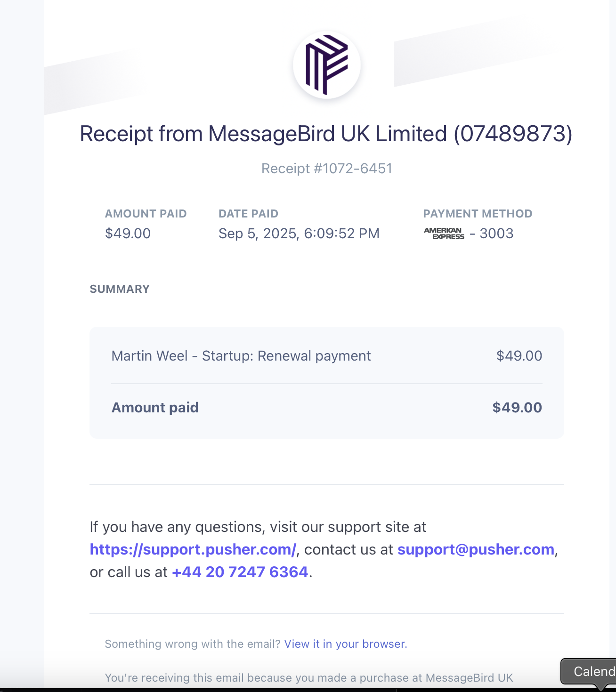Call the +44 20 7247 6364 number link
Viewport: 616px width, 692px height.
coord(240,572)
